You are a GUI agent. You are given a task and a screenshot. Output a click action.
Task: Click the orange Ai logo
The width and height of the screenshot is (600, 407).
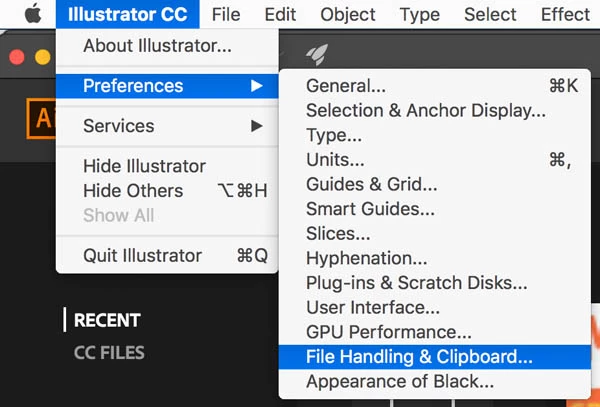point(41,119)
